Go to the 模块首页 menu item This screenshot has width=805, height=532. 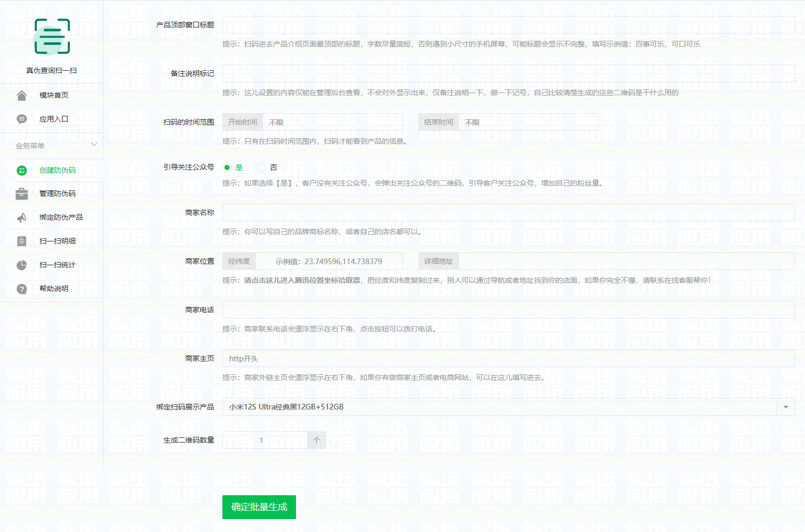[54, 96]
